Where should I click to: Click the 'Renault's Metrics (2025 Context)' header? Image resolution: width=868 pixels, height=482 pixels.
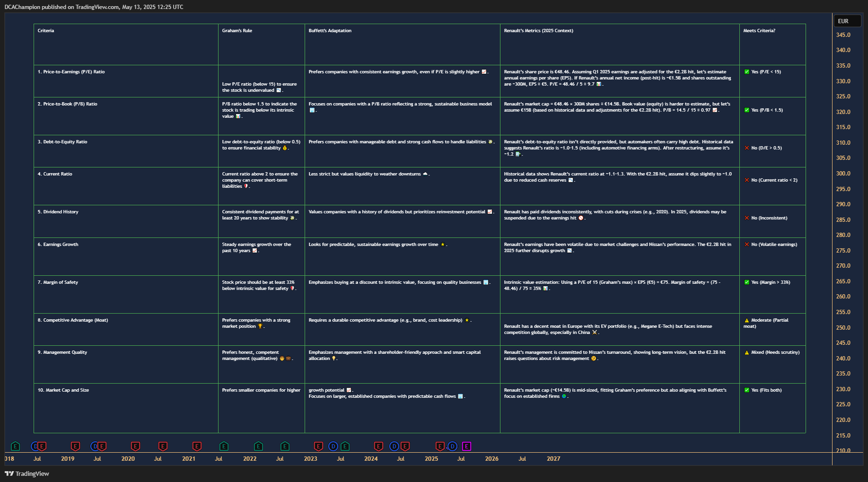[x=538, y=31]
